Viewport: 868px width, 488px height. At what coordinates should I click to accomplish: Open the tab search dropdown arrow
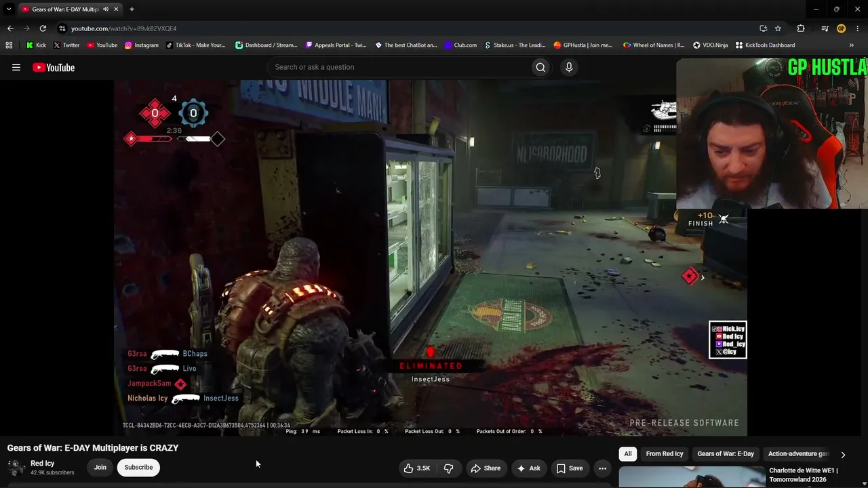click(9, 9)
